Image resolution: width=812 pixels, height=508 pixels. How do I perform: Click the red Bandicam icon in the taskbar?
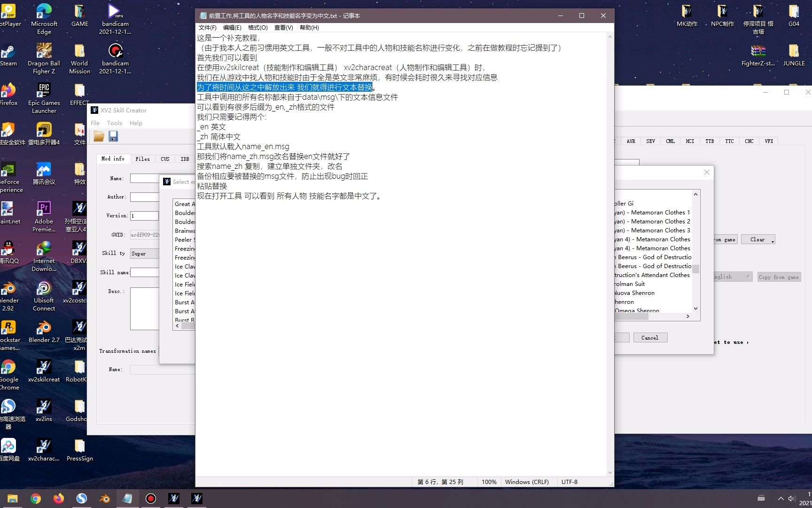150,499
